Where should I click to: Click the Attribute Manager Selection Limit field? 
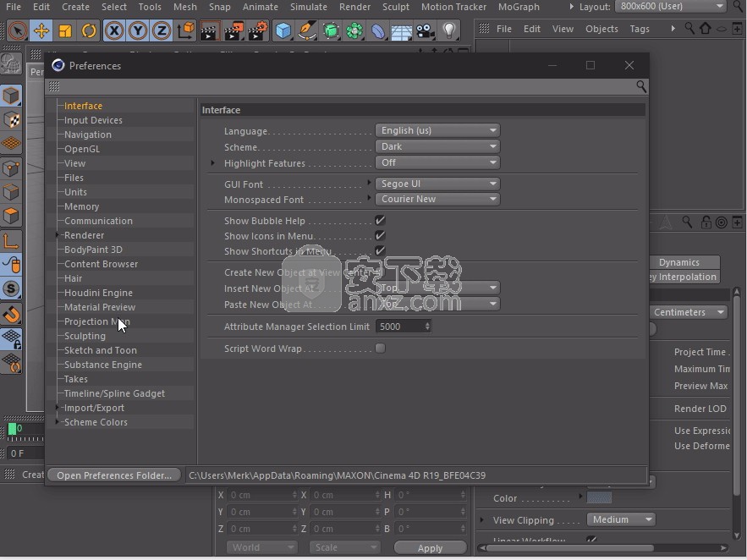403,327
